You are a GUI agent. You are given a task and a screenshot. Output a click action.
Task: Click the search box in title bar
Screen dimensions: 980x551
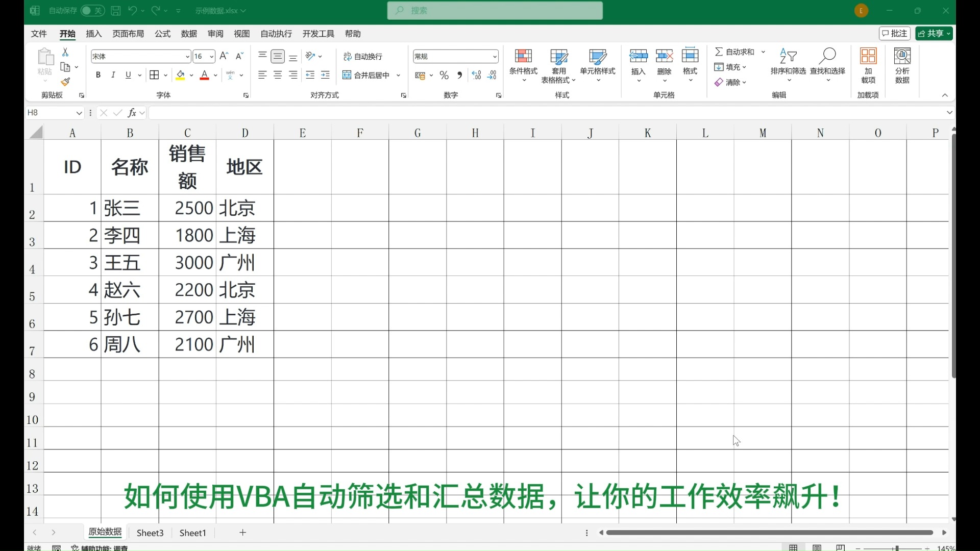click(495, 11)
